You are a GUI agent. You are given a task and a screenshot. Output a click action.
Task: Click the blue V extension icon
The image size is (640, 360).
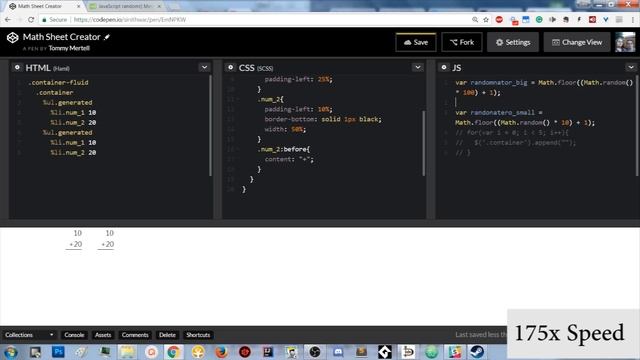coord(606,19)
